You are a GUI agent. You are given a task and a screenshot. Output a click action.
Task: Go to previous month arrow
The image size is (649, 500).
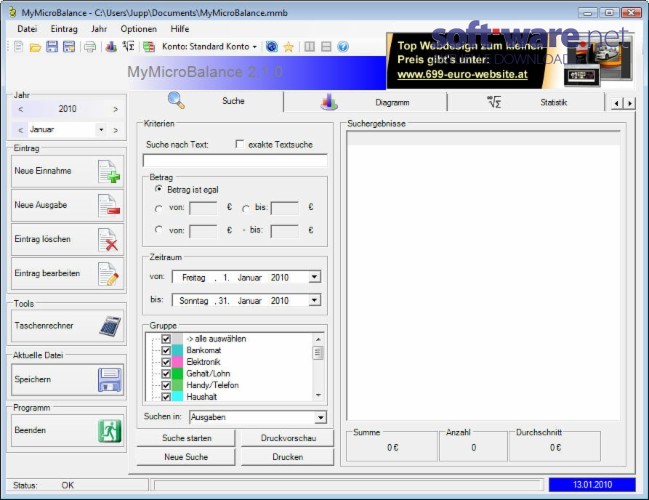(20, 130)
